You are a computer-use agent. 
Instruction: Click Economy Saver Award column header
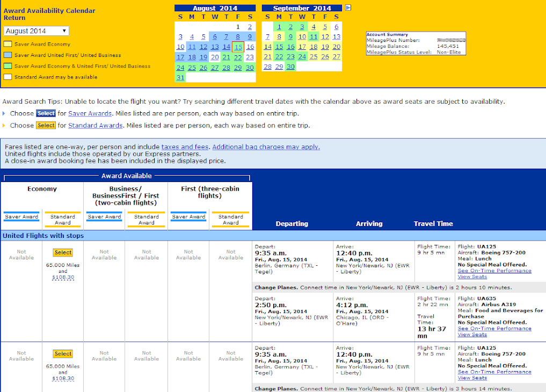(21, 217)
